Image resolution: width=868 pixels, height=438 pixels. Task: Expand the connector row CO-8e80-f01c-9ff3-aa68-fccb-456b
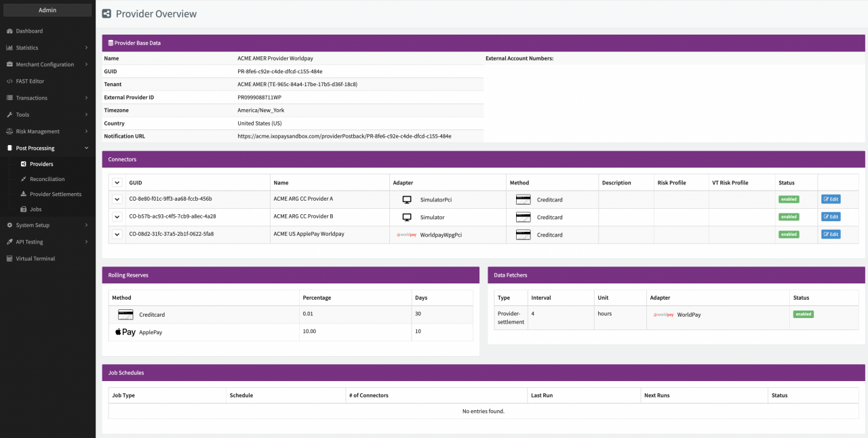117,199
